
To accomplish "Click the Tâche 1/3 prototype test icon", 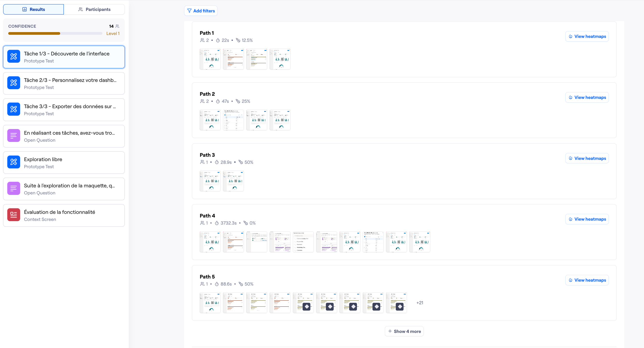I will pyautogui.click(x=14, y=57).
